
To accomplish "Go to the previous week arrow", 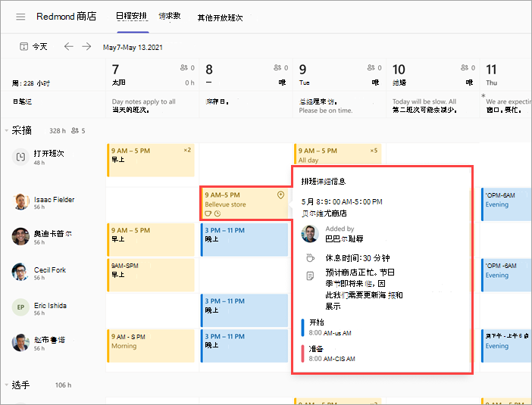I will coord(69,46).
